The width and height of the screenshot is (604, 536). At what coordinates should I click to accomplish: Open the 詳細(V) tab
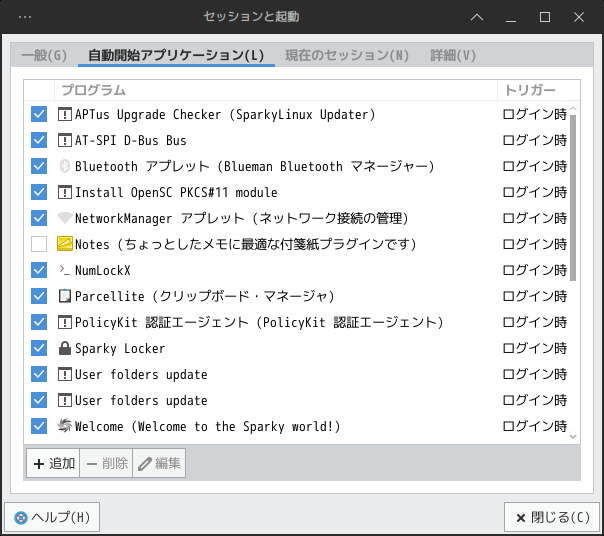click(x=453, y=55)
